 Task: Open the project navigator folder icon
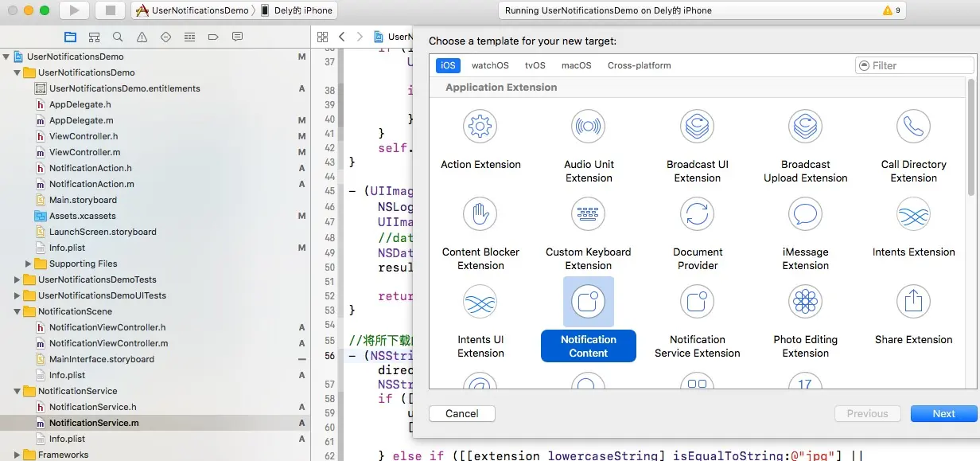click(x=70, y=37)
